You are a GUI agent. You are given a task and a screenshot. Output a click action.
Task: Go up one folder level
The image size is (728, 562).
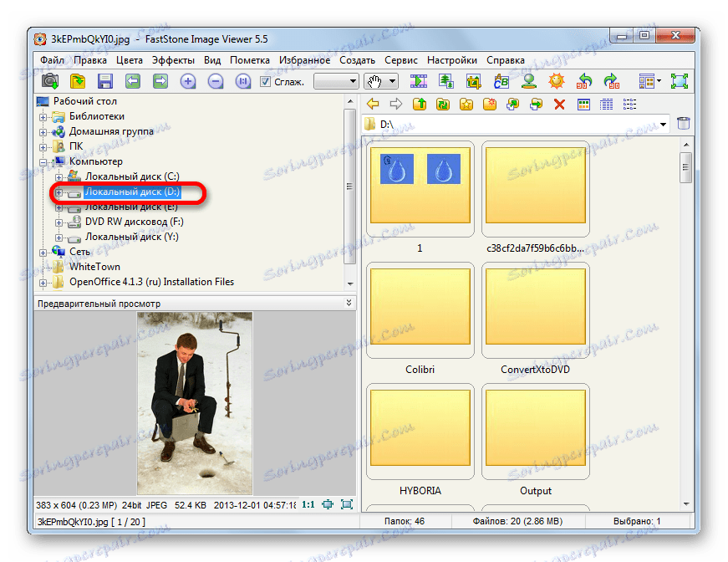pyautogui.click(x=420, y=104)
